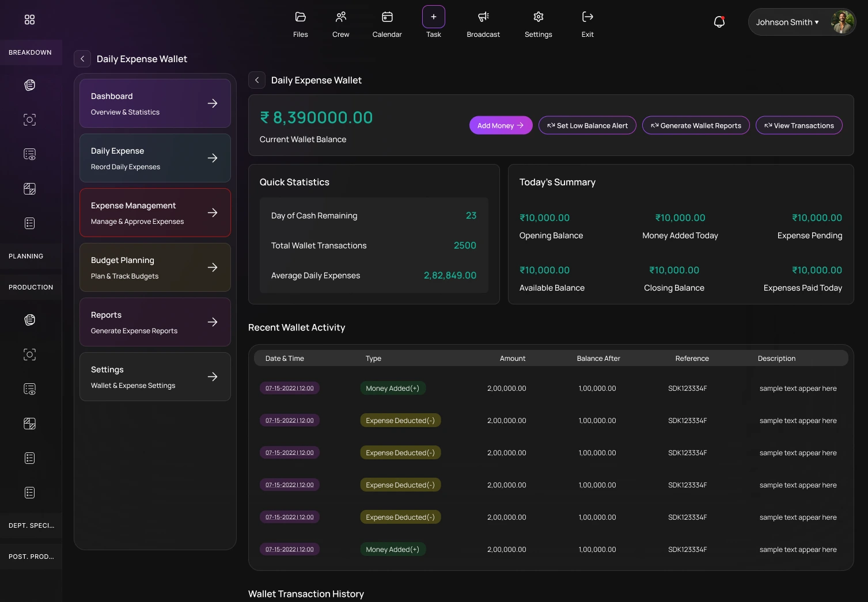Click back chevron beside Daily Expense Wallet header
The height and width of the screenshot is (602, 868).
click(257, 80)
